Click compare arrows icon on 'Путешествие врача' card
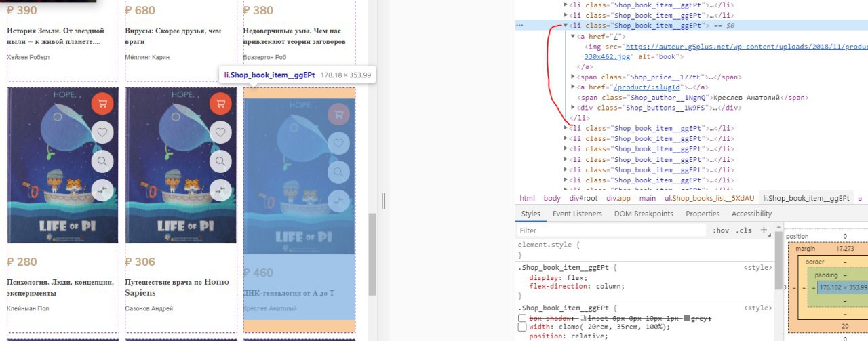Viewport: 868px width, 341px height. point(220,190)
